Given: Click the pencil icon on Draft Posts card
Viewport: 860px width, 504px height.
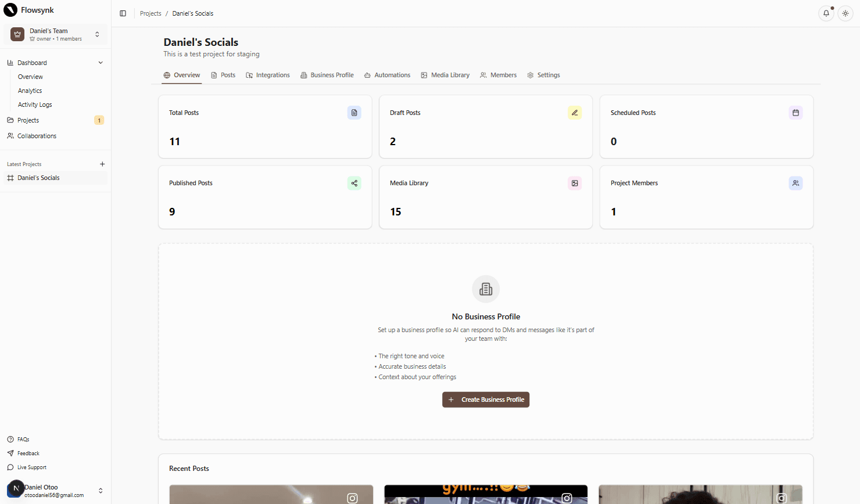Looking at the screenshot, I should tap(575, 112).
